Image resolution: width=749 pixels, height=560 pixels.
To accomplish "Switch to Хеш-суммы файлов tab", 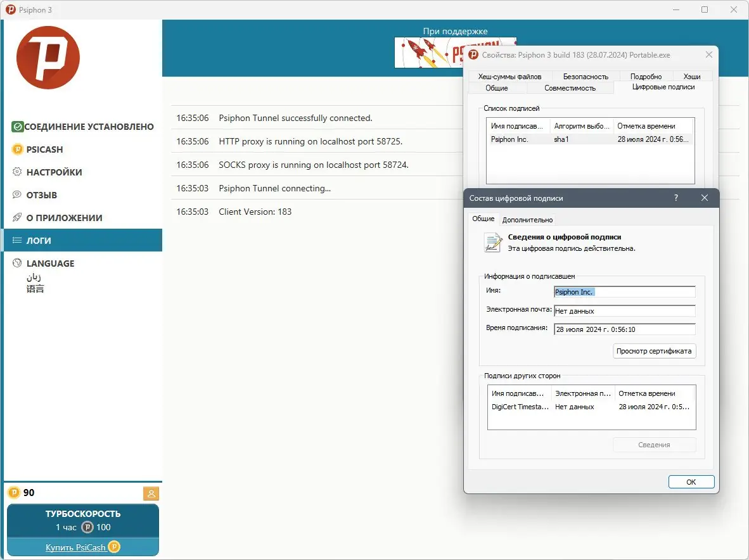I will coord(509,77).
